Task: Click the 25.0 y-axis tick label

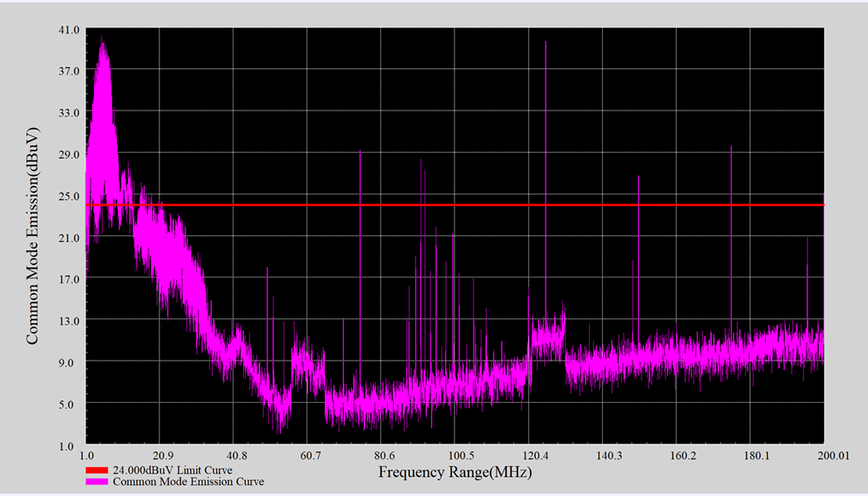Action: tap(69, 196)
